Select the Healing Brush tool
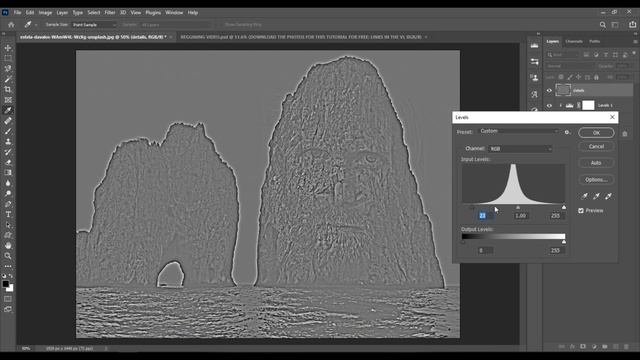This screenshot has width=640, height=360. tap(8, 121)
